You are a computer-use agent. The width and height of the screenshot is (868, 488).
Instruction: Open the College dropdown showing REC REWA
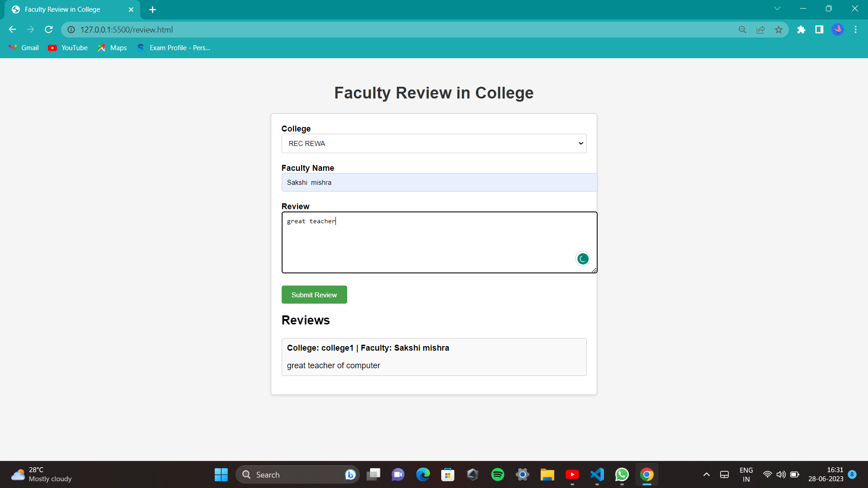coord(434,144)
